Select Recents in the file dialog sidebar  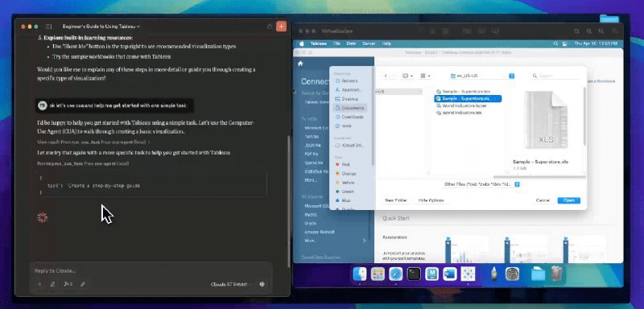tap(346, 80)
